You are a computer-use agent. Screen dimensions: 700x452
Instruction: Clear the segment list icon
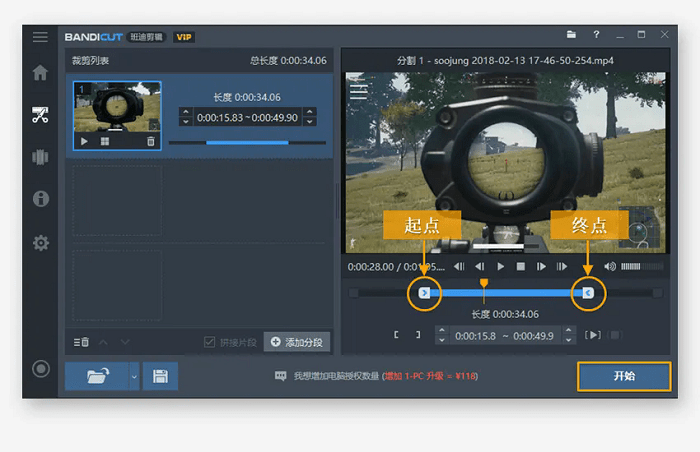point(81,342)
